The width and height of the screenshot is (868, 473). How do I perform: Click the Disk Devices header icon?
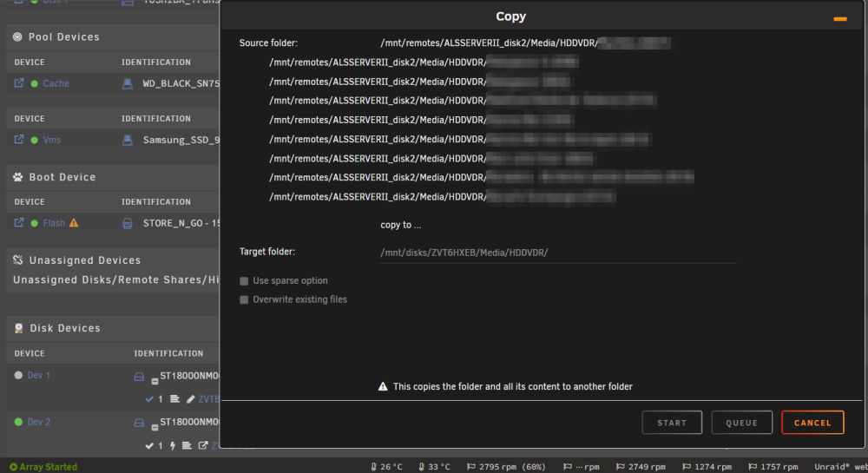(18, 328)
